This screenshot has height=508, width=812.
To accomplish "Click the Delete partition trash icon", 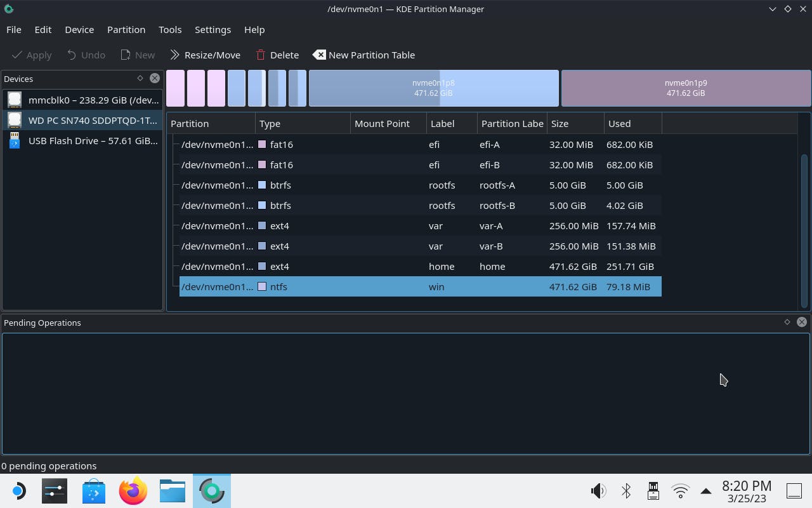I will (x=261, y=55).
